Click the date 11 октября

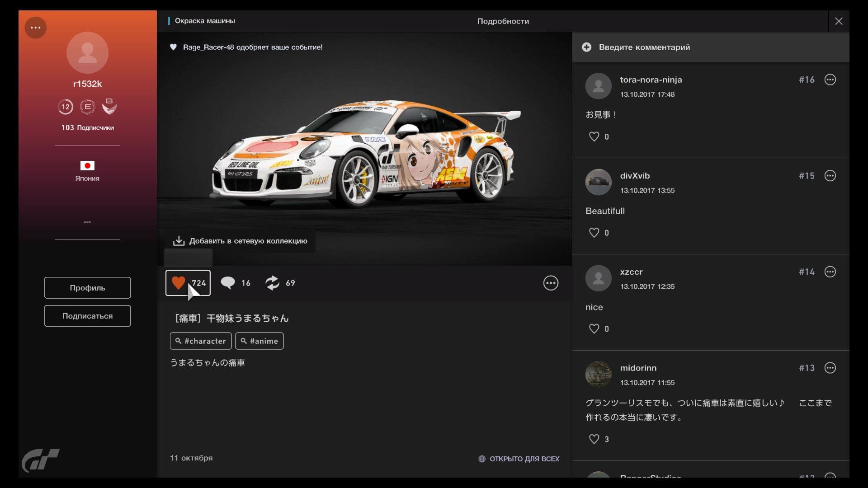click(x=191, y=458)
